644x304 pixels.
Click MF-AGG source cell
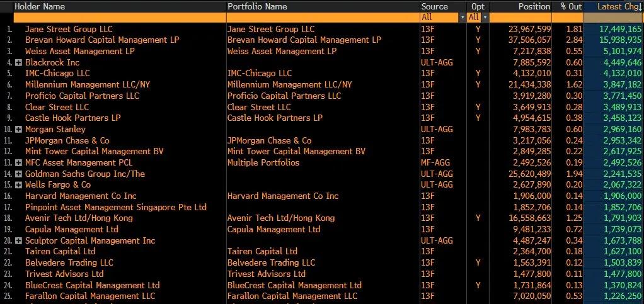click(x=436, y=163)
